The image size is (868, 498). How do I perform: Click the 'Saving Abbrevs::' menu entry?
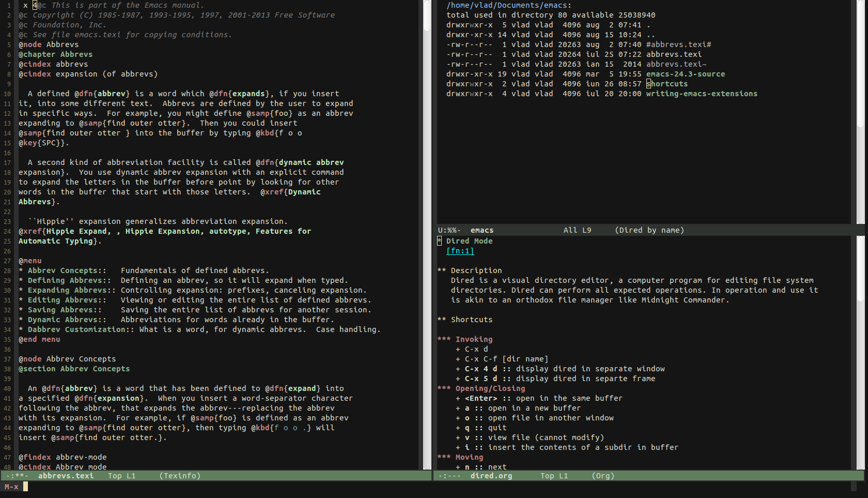coord(65,310)
